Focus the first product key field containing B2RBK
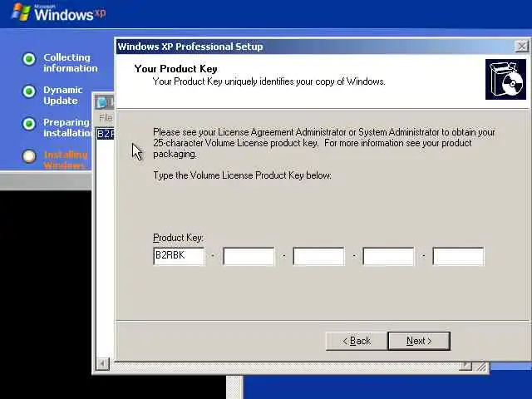532x399 pixels. 179,256
